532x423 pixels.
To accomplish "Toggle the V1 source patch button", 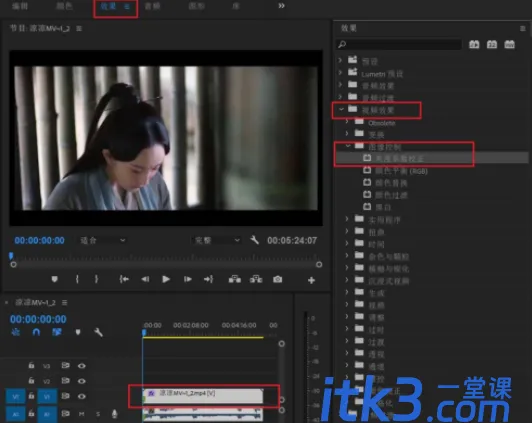I will tap(16, 396).
